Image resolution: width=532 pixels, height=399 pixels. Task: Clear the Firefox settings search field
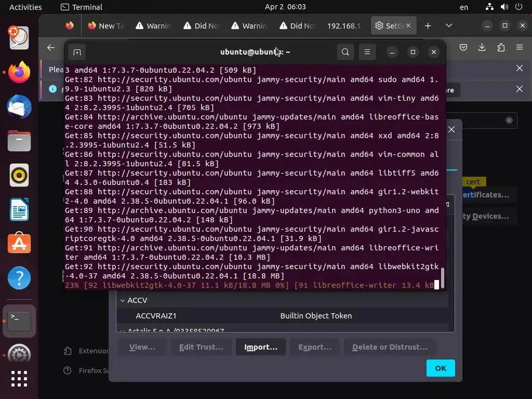tap(509, 120)
